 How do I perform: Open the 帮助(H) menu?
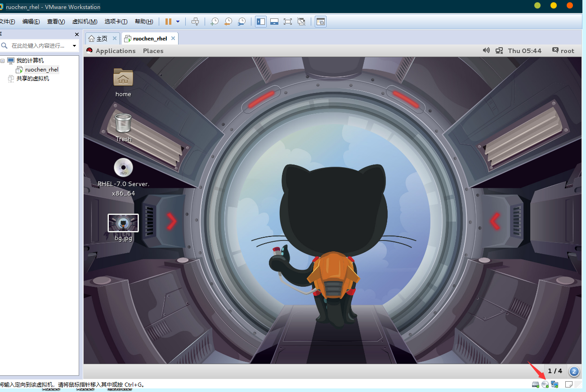[144, 22]
